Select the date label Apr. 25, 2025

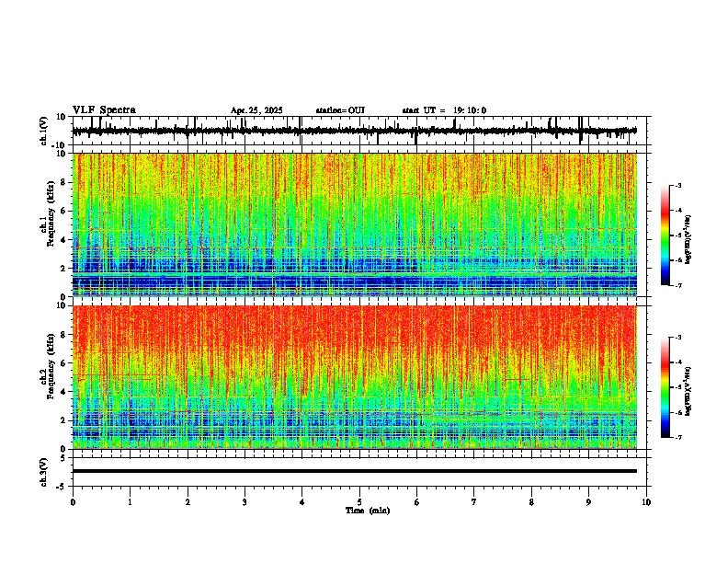pyautogui.click(x=256, y=110)
